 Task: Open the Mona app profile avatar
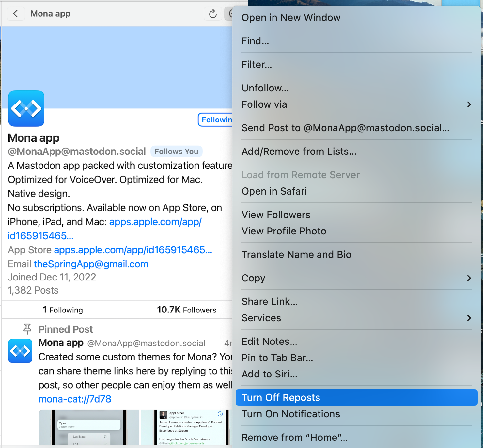tap(26, 108)
